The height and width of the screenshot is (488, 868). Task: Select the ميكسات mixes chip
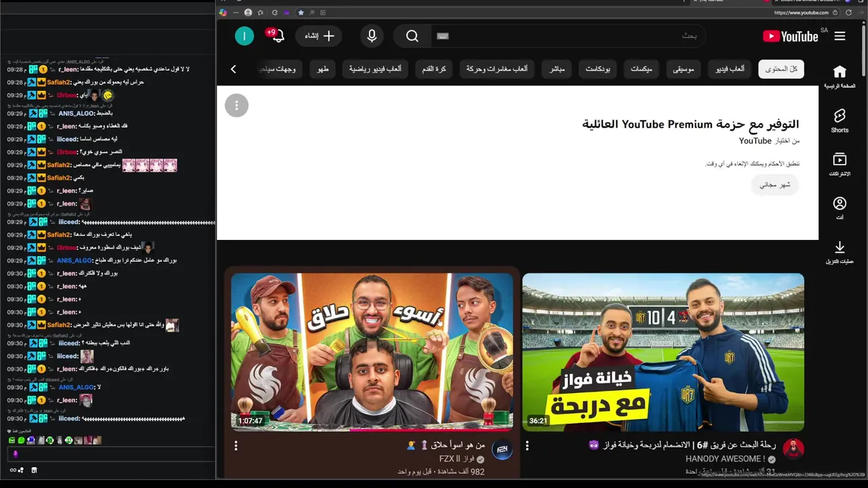[x=641, y=69]
